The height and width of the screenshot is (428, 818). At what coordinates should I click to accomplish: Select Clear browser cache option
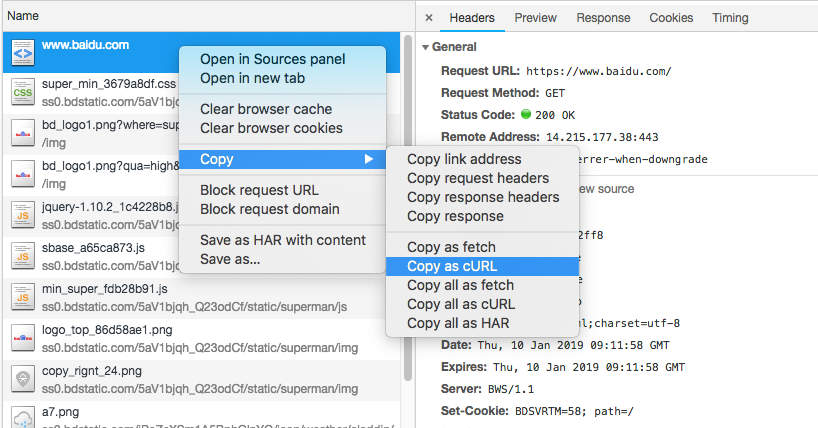(x=265, y=109)
